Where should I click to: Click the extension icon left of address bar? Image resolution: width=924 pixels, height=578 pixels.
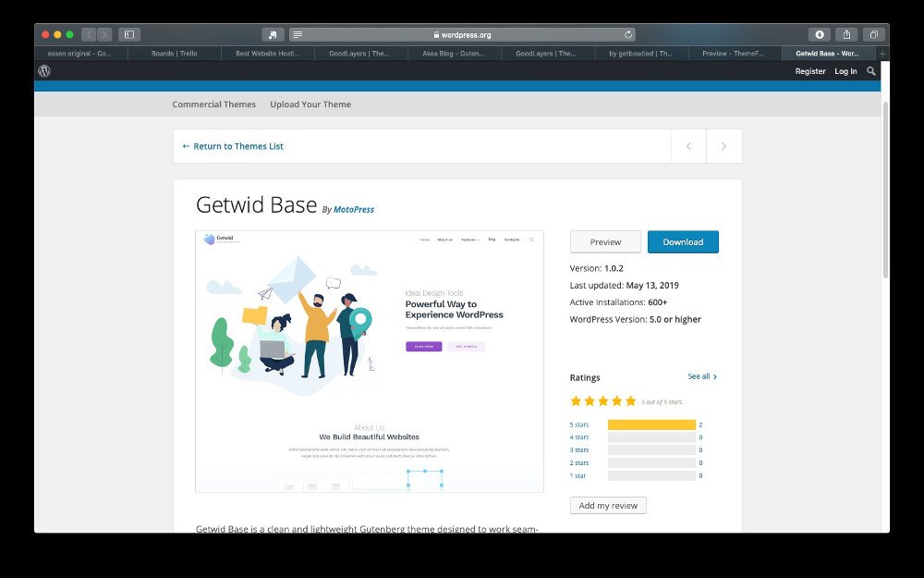pos(273,35)
